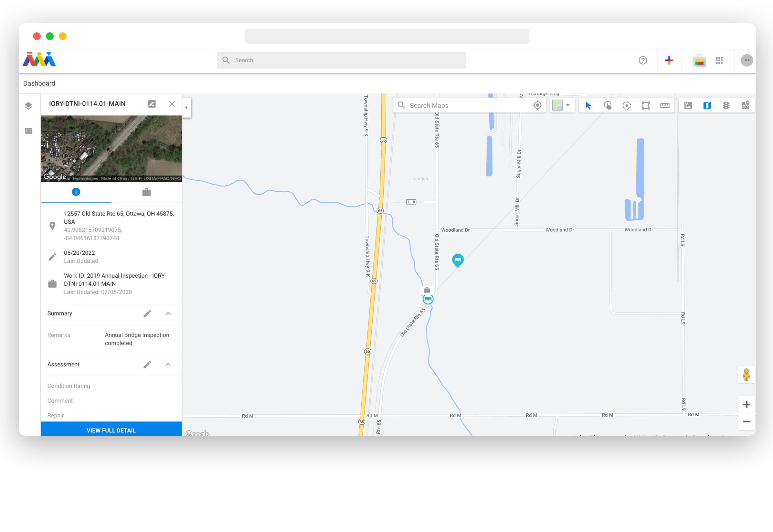Select the rectangle selection tool
Image resolution: width=773 pixels, height=532 pixels.
click(x=646, y=106)
